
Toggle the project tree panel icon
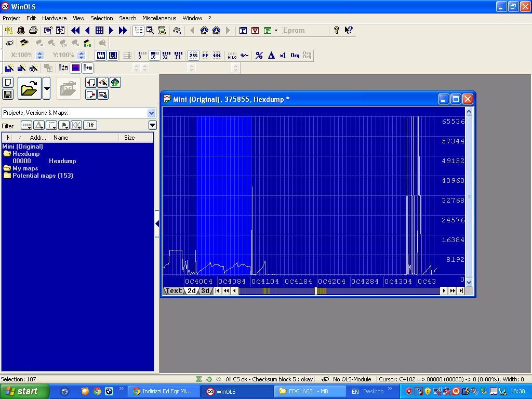(x=138, y=31)
